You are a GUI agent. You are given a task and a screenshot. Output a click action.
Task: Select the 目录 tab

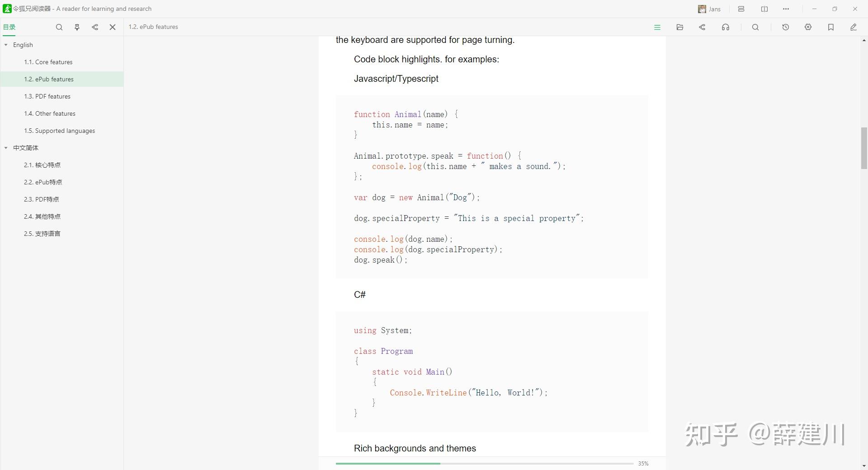click(9, 27)
